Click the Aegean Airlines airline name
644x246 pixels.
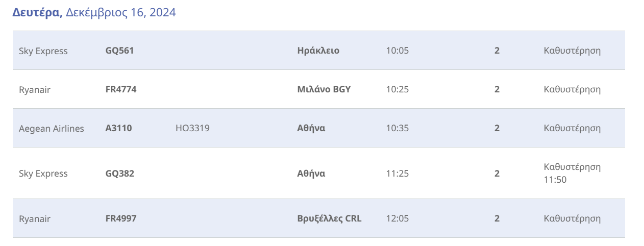click(51, 128)
